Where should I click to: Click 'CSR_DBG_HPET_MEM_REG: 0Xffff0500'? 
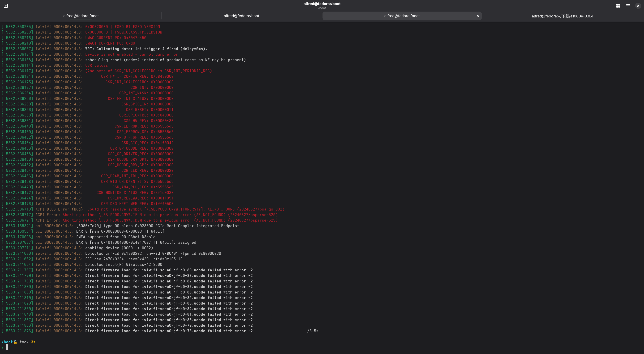coord(137,204)
